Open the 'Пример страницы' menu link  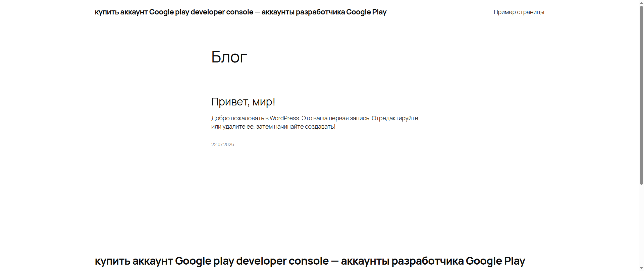(519, 12)
